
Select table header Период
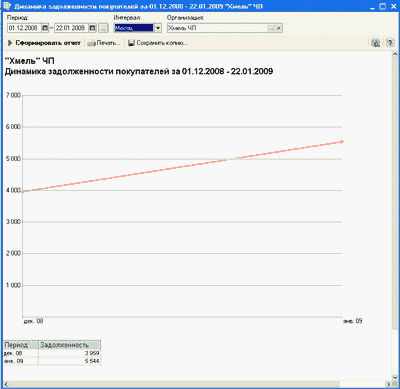pyautogui.click(x=21, y=345)
